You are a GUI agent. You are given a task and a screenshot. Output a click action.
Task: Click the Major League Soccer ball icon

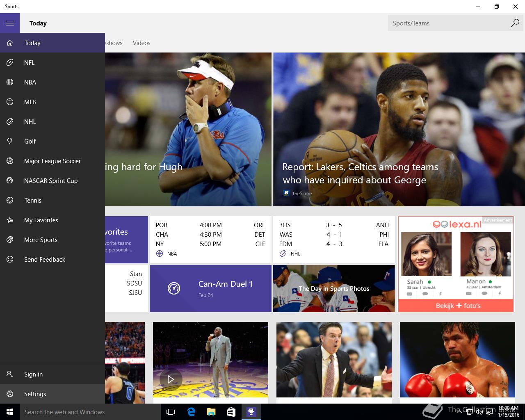(10, 161)
